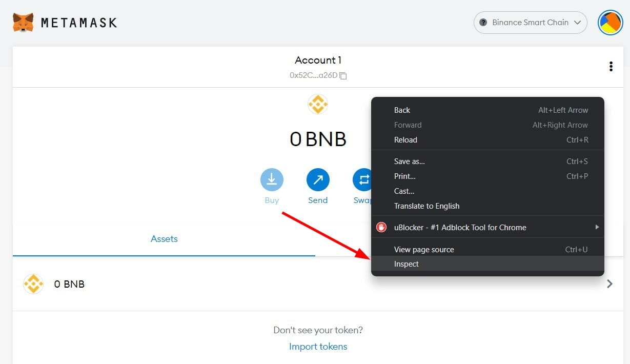Expand the uBlocker submenu arrow
630x364 pixels.
[x=597, y=227]
